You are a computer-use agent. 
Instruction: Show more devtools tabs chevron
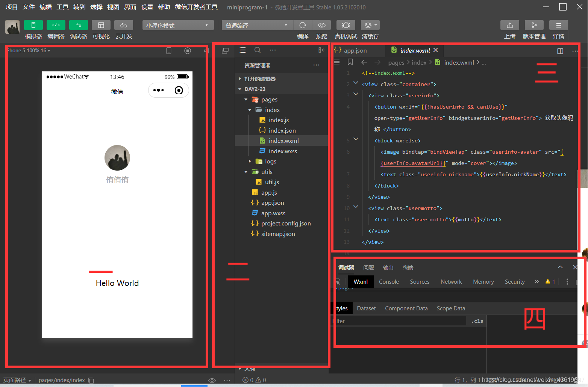[x=536, y=281]
